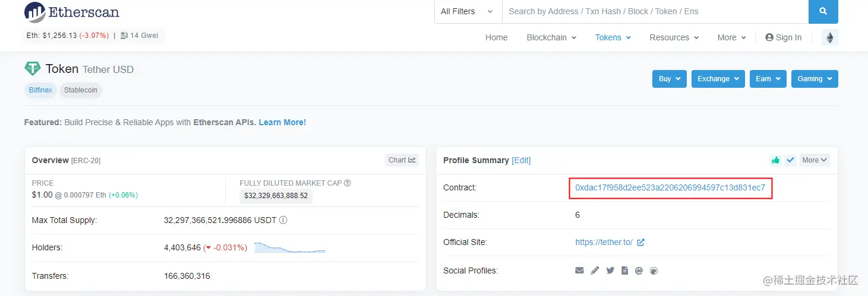
Task: Click the 14 Gwei gas price text
Action: (144, 36)
